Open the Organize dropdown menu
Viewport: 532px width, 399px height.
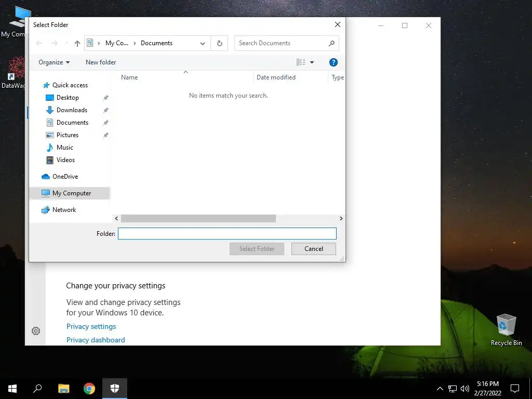54,62
